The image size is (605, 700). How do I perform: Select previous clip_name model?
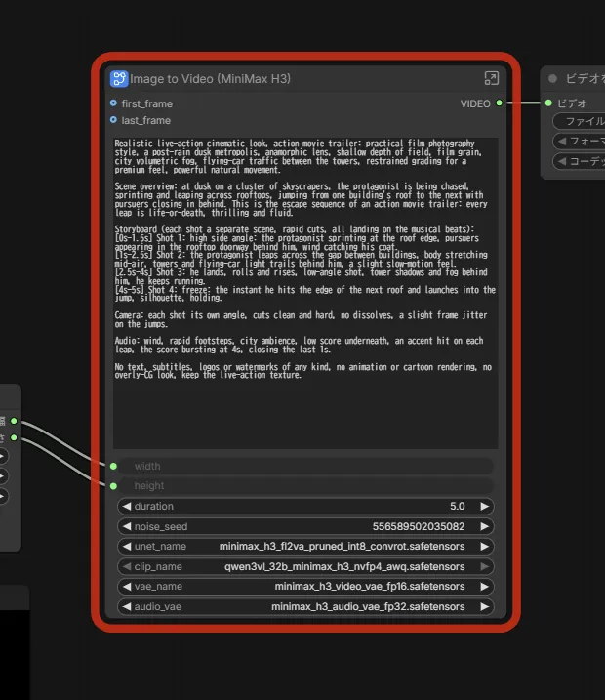pyautogui.click(x=127, y=566)
